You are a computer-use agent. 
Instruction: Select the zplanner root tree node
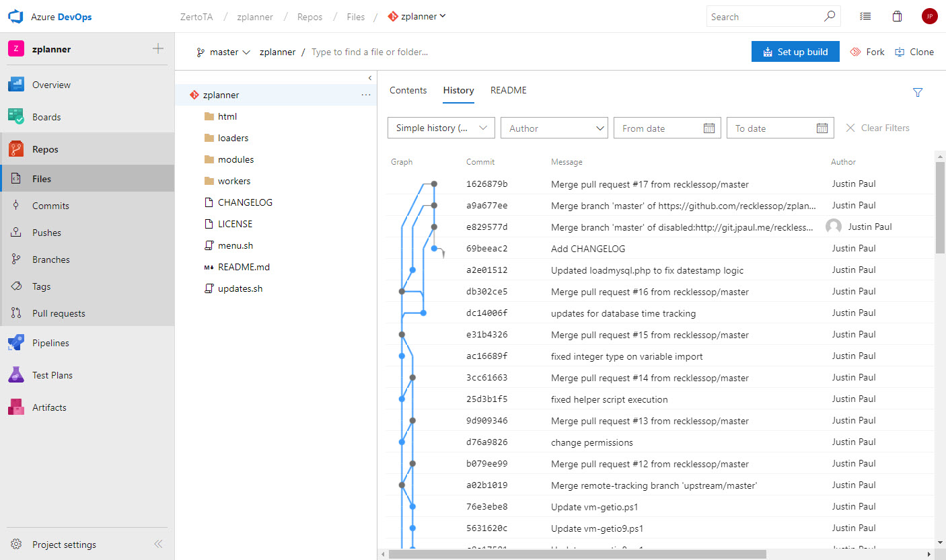276,95
